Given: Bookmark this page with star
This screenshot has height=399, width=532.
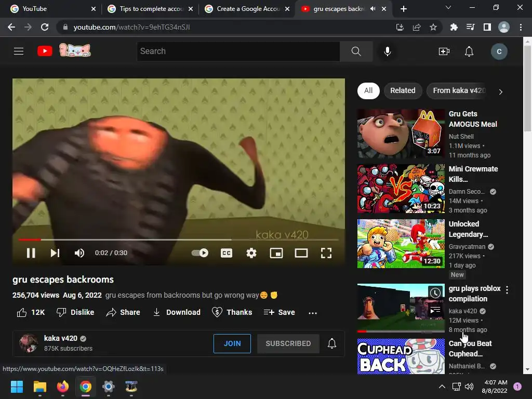Looking at the screenshot, I should (433, 27).
